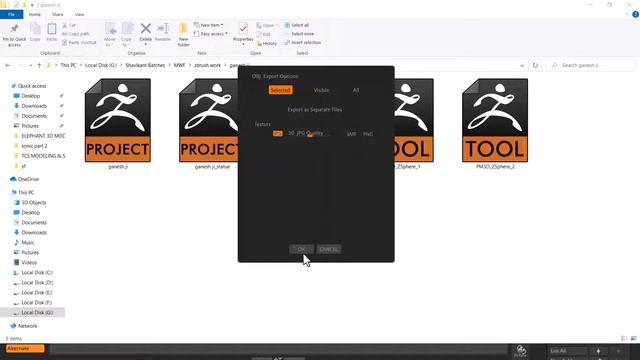640x360 pixels.
Task: Open the Copy to dropdown
Action: 127,34
